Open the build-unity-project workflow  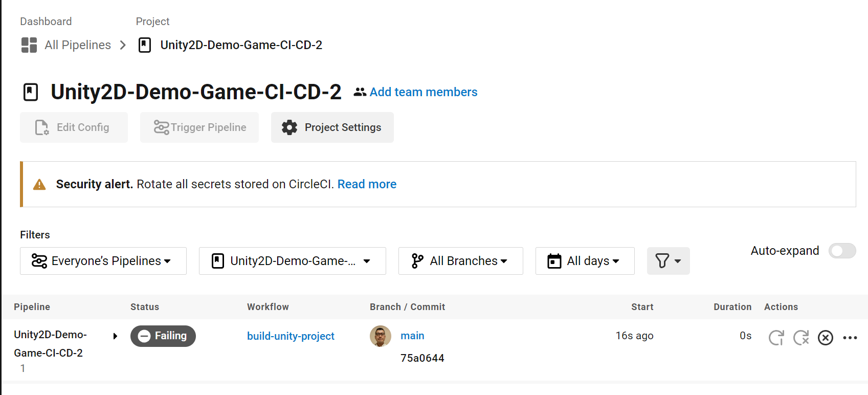(x=291, y=336)
